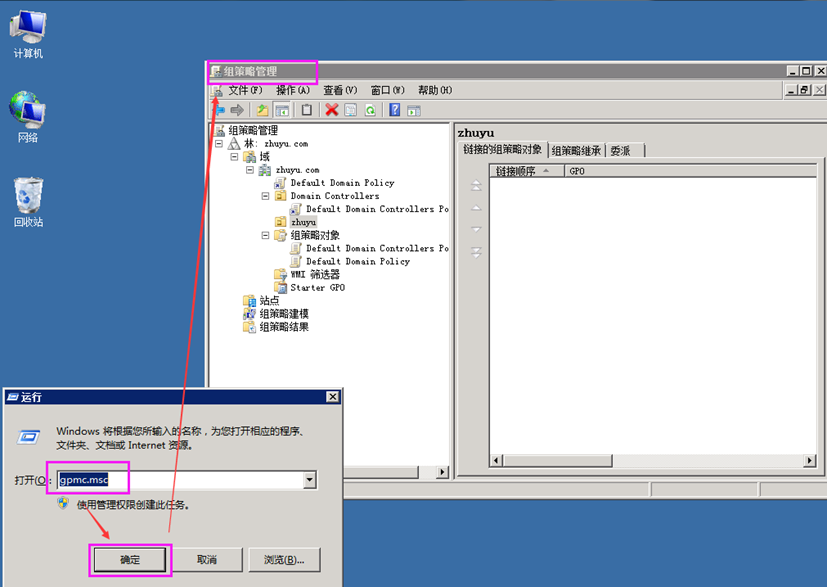This screenshot has height=587, width=827.
Task: Click 取消 in Run dialog
Action: [207, 560]
